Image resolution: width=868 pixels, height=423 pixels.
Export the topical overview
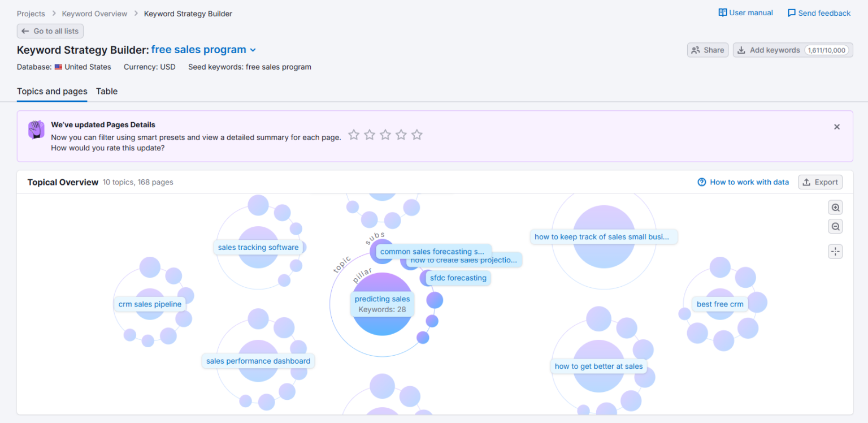(x=820, y=182)
